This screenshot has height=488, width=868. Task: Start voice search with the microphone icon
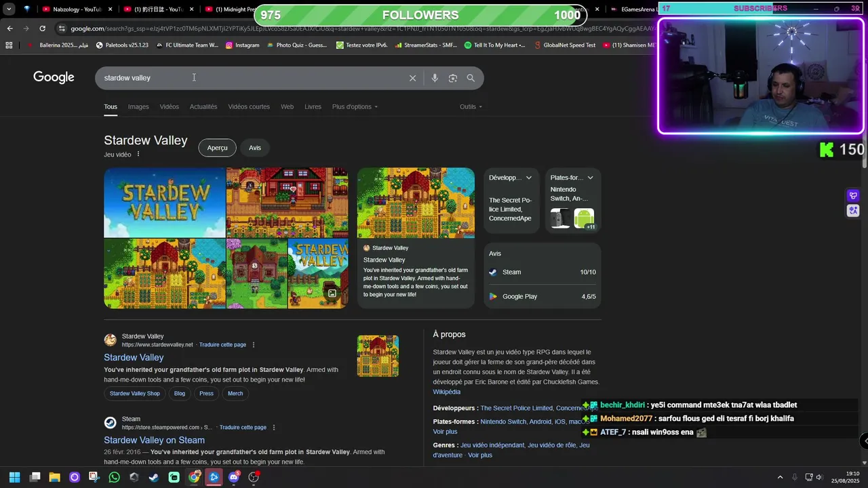pos(435,78)
